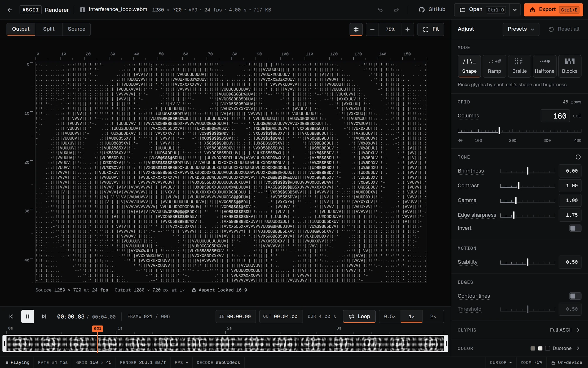Go back with the left arrow icon
This screenshot has height=368, width=588.
(10, 10)
